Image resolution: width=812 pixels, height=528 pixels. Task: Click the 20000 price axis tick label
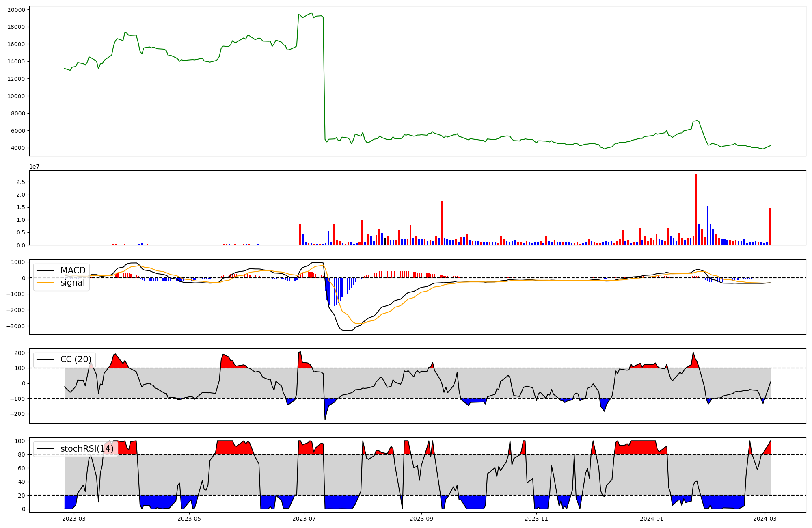coord(16,10)
